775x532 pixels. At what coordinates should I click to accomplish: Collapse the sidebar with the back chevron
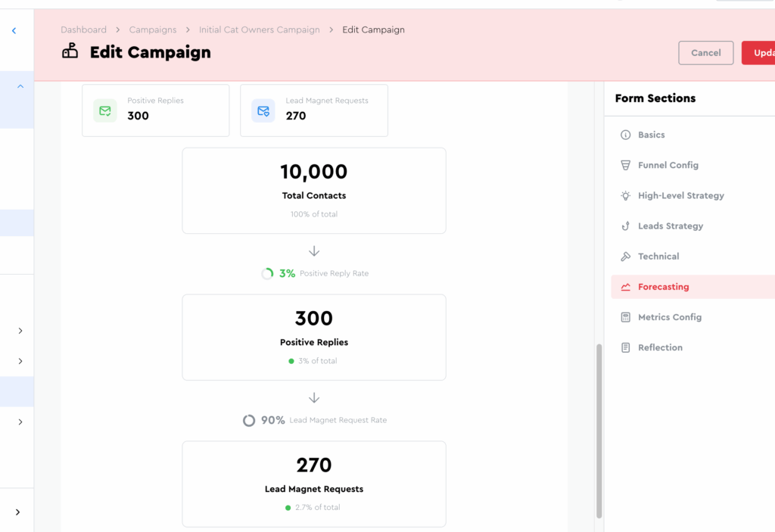click(14, 31)
